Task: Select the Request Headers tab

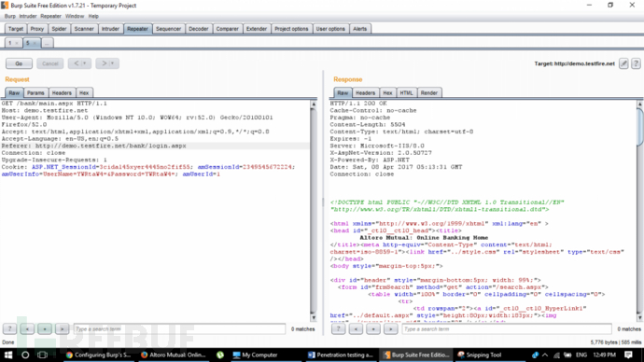Action: coord(62,93)
